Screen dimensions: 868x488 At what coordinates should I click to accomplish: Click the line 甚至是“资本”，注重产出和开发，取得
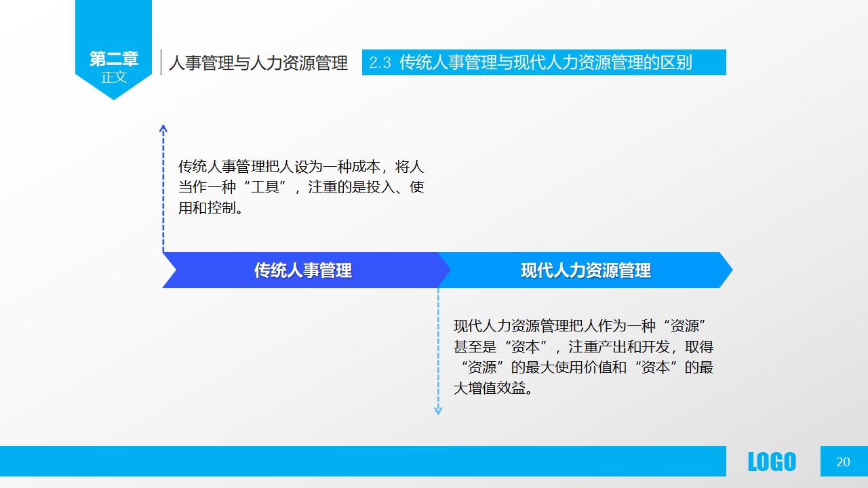(x=583, y=347)
